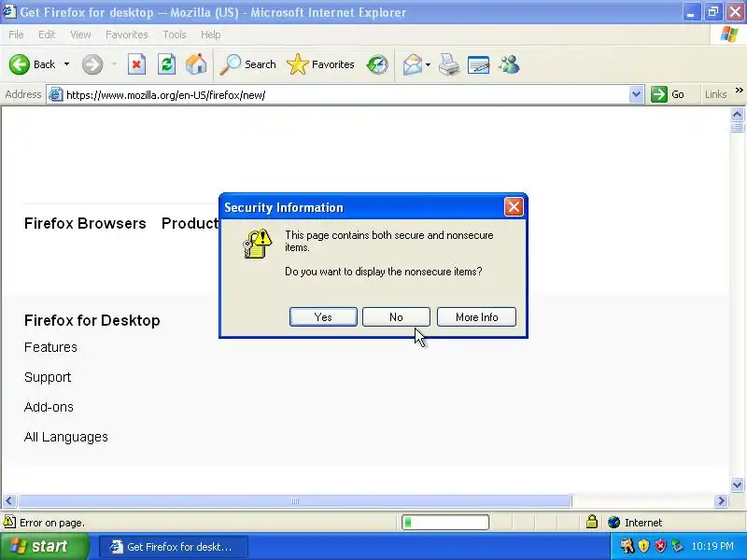Image resolution: width=747 pixels, height=560 pixels.
Task: Open the Favorites star toolbar button
Action: click(x=320, y=64)
